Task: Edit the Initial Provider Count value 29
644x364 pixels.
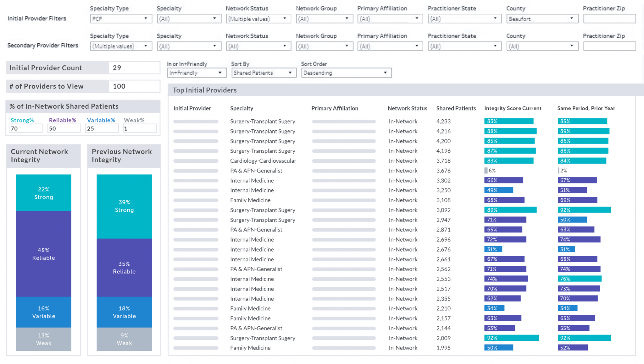Action: (134, 68)
